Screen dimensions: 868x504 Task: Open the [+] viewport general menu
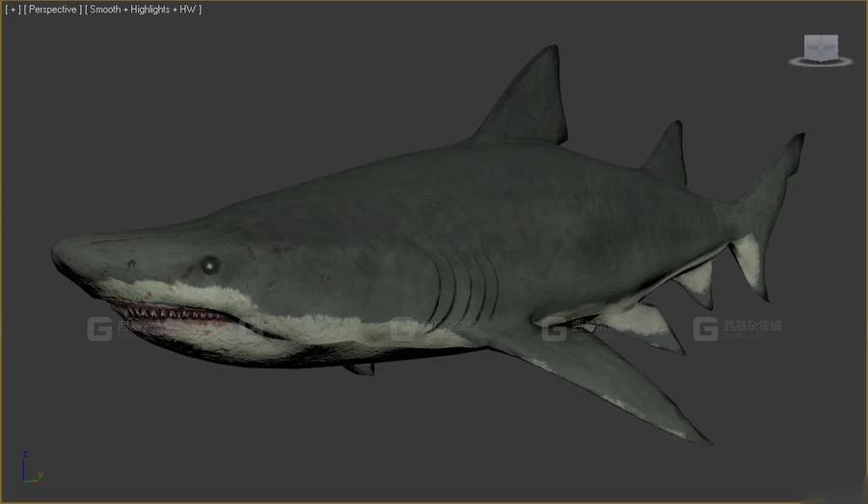click(x=13, y=10)
